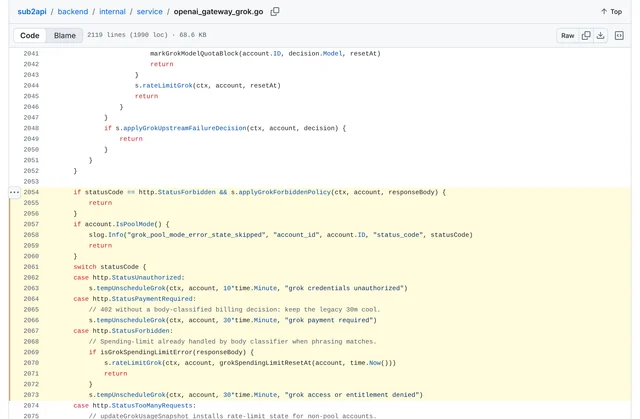Open line 2054 actions ellipsis menu
This screenshot has height=419, width=640.
coord(14,192)
